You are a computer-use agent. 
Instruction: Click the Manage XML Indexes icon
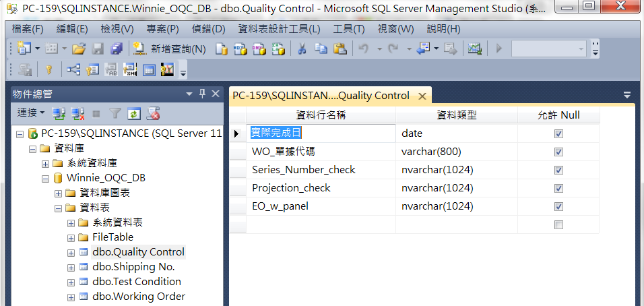[130, 70]
